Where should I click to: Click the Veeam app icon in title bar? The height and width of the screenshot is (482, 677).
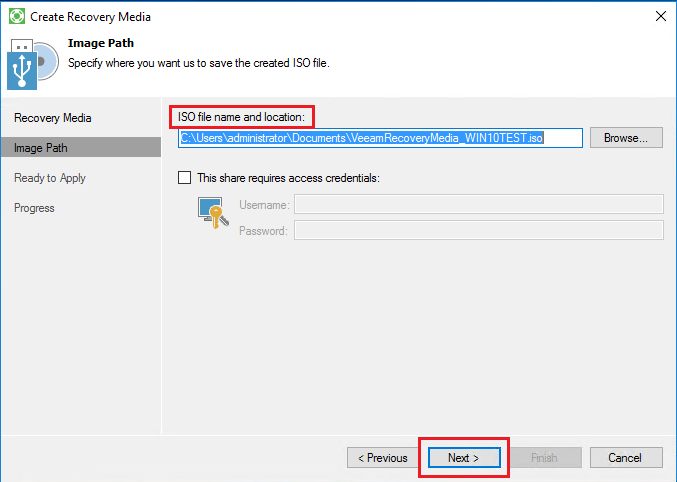click(16, 16)
